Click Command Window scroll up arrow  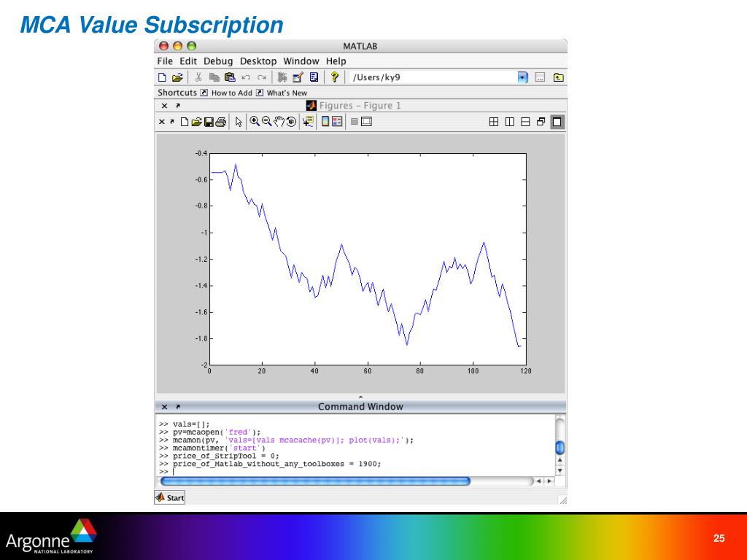560,460
